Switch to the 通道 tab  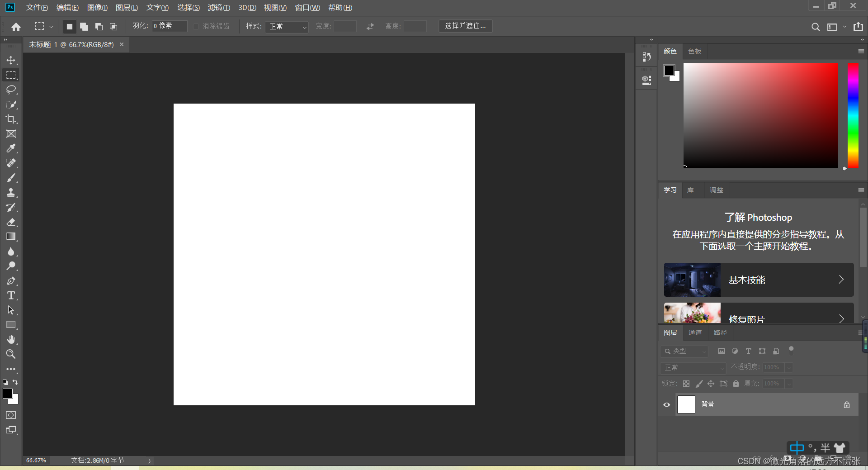[695, 332]
